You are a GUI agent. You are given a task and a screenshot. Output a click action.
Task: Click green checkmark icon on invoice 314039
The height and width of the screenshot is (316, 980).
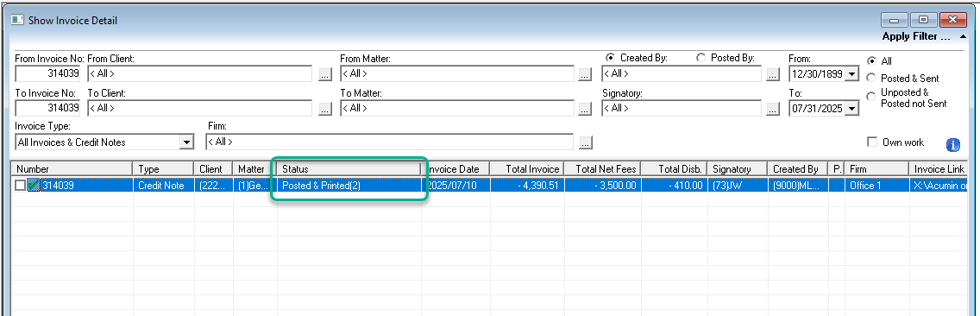pos(33,186)
